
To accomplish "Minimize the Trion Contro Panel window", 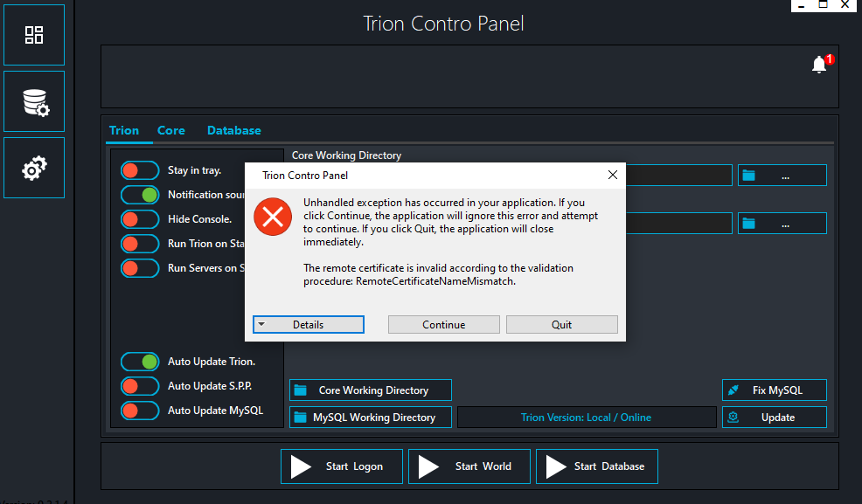I will [x=802, y=5].
